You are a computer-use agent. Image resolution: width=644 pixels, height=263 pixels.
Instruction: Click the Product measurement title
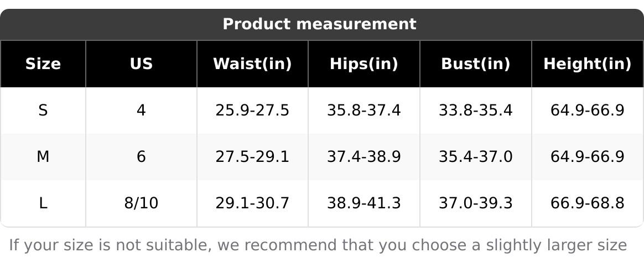tap(319, 24)
